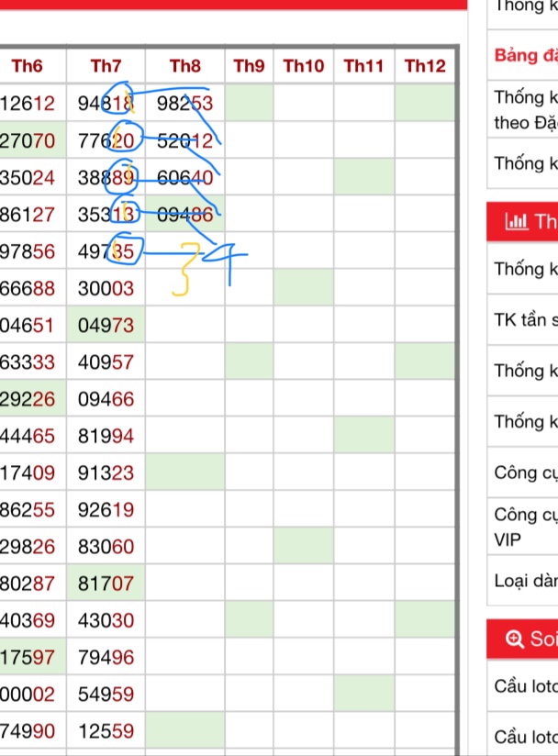The width and height of the screenshot is (558, 756).
Task: Select the 30003 cell in Th7 column
Action: click(106, 288)
